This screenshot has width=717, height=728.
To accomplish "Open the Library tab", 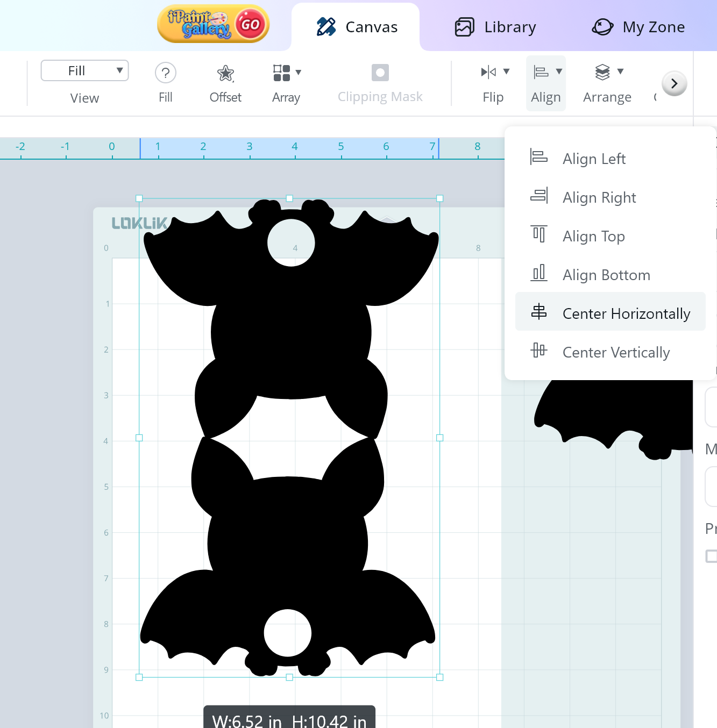I will [495, 27].
